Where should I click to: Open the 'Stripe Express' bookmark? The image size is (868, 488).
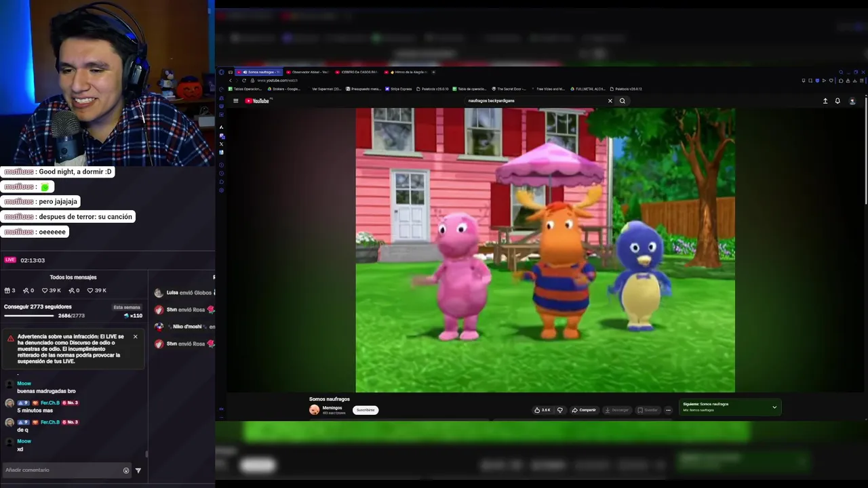[x=399, y=89]
